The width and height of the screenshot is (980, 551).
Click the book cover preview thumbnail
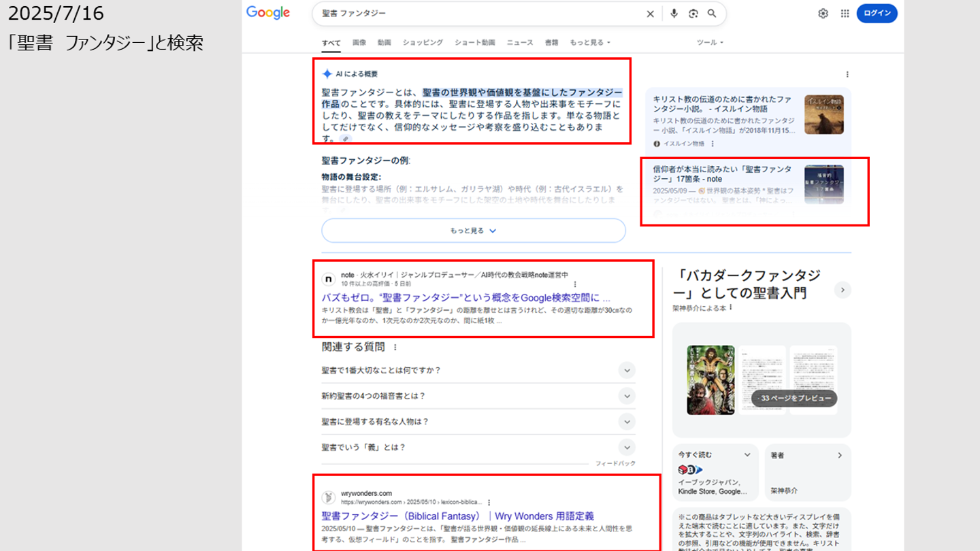[710, 380]
